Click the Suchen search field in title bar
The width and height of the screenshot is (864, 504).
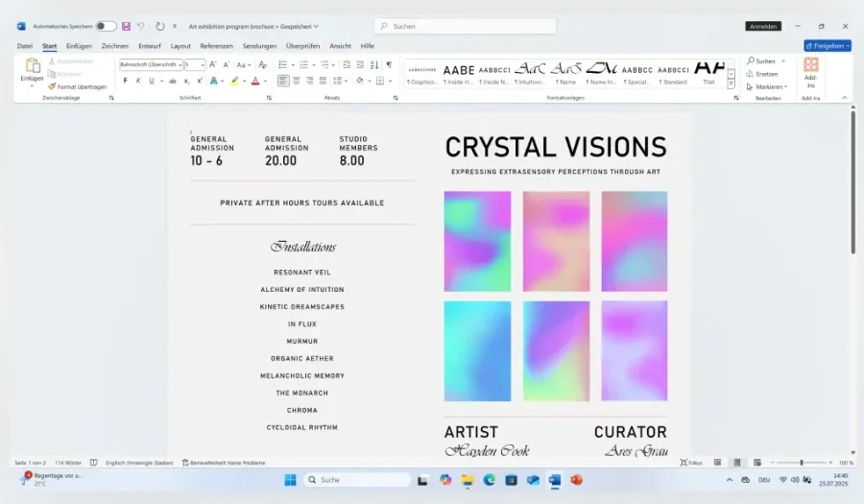coord(465,26)
